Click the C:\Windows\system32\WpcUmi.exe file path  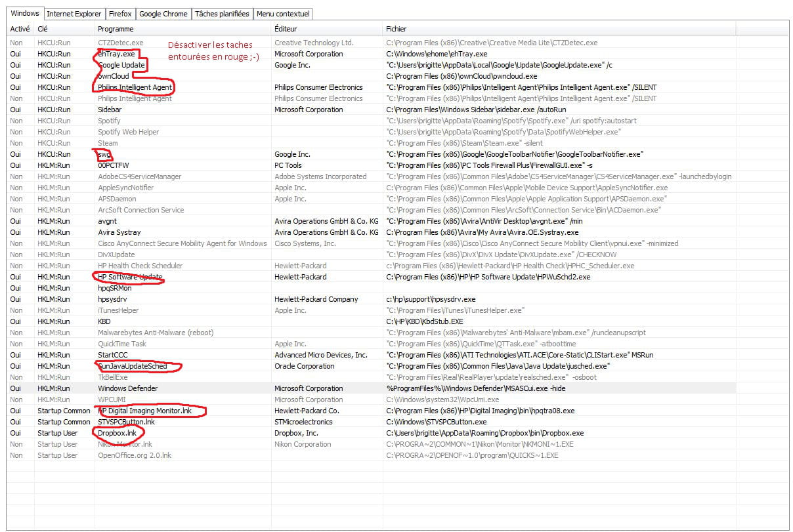pyautogui.click(x=442, y=399)
